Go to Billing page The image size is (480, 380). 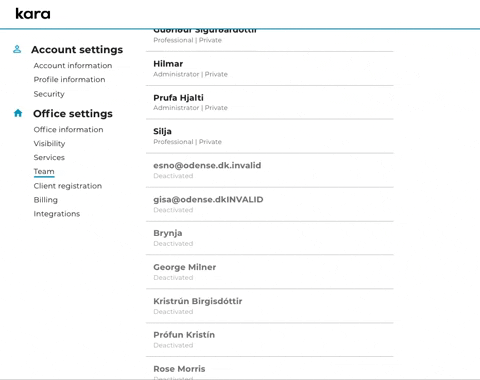click(46, 200)
